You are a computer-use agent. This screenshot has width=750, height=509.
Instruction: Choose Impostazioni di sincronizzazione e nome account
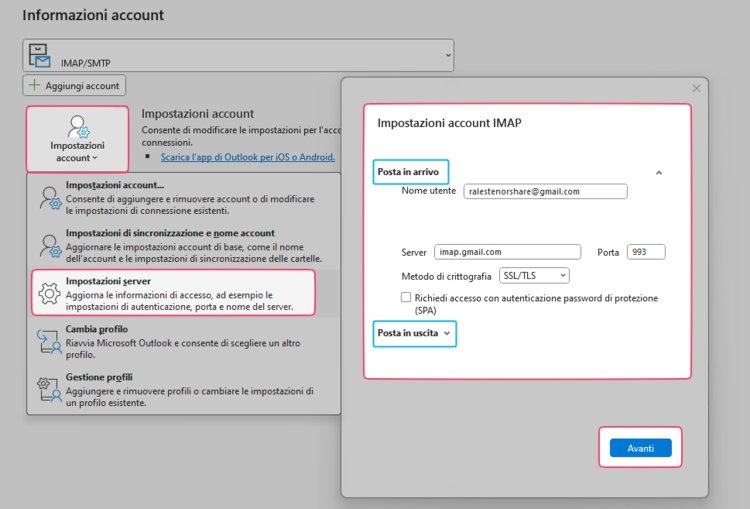[x=184, y=245]
